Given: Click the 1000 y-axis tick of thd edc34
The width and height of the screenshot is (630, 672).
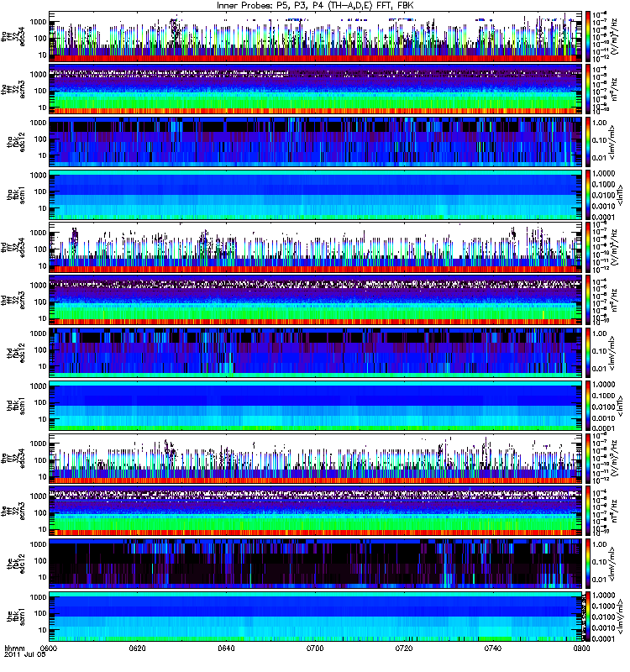Looking at the screenshot, I should click(39, 233).
